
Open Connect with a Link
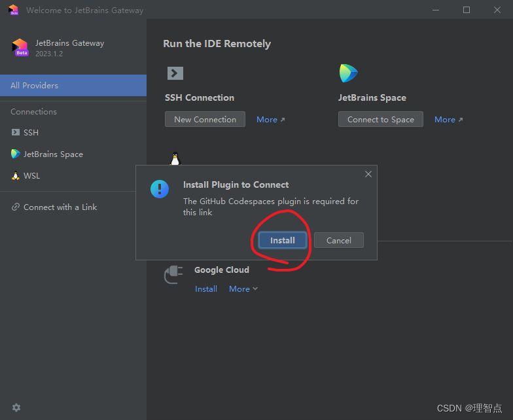[x=73, y=207]
